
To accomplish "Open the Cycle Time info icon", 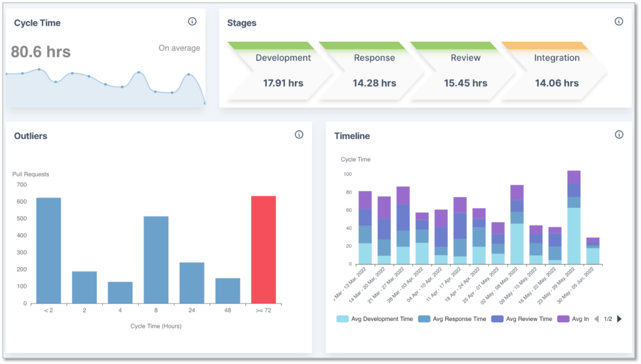I will 192,22.
